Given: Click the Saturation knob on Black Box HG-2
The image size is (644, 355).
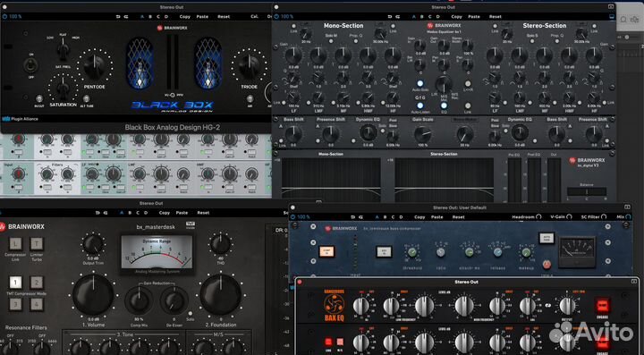Looking at the screenshot, I should pyautogui.click(x=63, y=88).
